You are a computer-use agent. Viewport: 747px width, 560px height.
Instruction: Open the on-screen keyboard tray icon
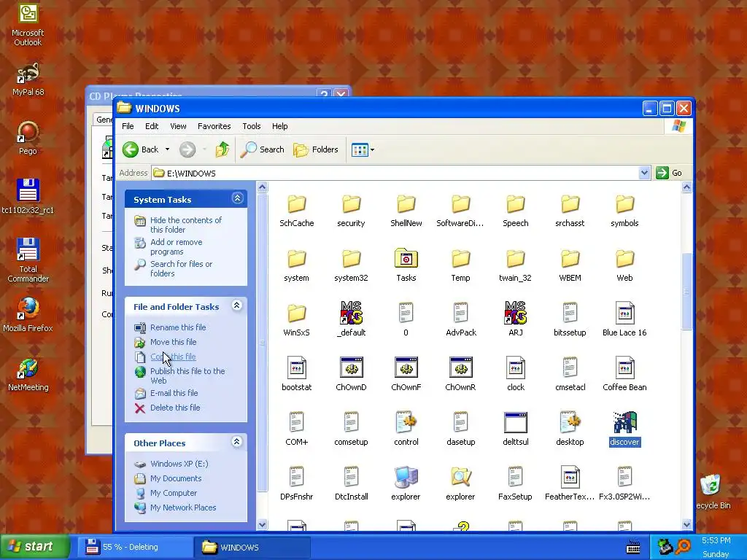coord(633,547)
